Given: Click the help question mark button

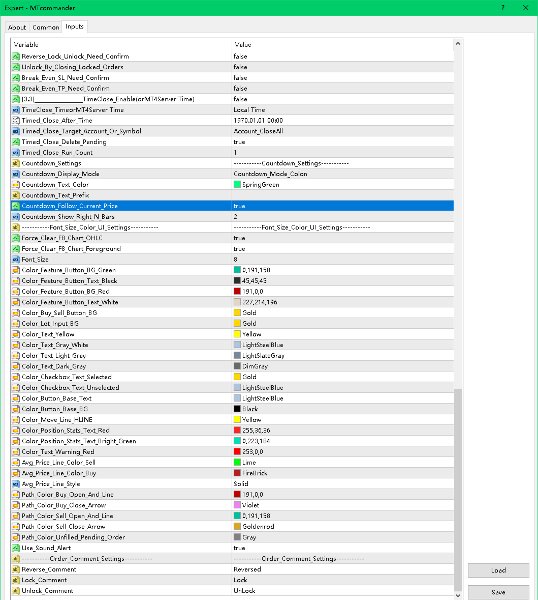Looking at the screenshot, I should [503, 8].
